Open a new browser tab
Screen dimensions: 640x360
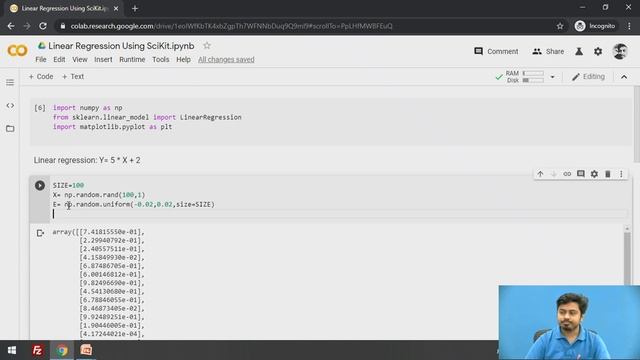click(135, 8)
